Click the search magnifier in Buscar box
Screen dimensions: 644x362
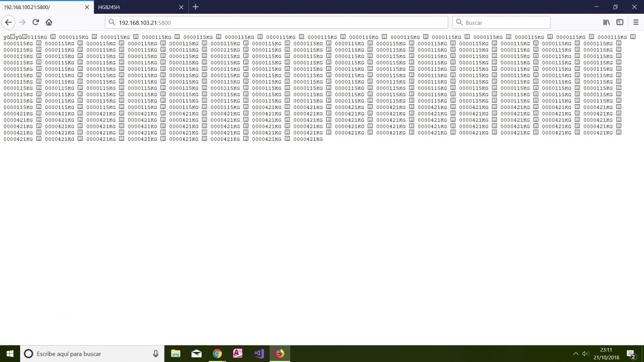(x=459, y=22)
